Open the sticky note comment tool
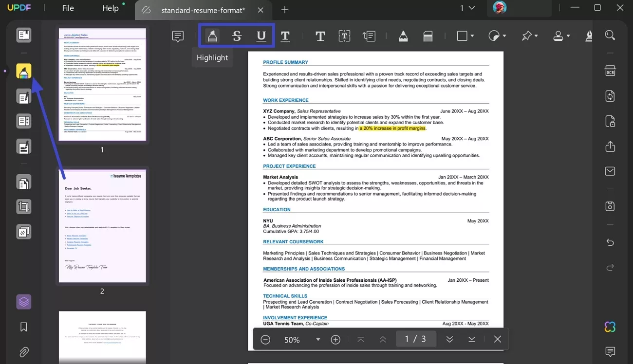The height and width of the screenshot is (364, 633). click(x=177, y=35)
